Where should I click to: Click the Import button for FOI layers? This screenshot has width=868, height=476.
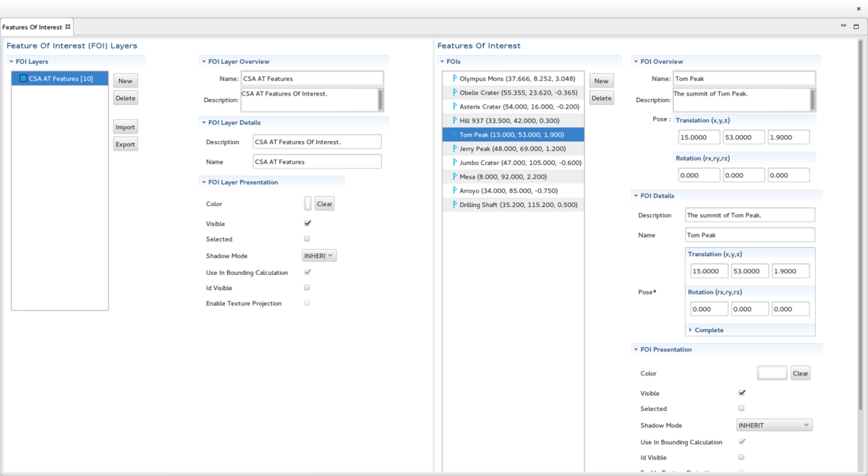click(x=125, y=127)
